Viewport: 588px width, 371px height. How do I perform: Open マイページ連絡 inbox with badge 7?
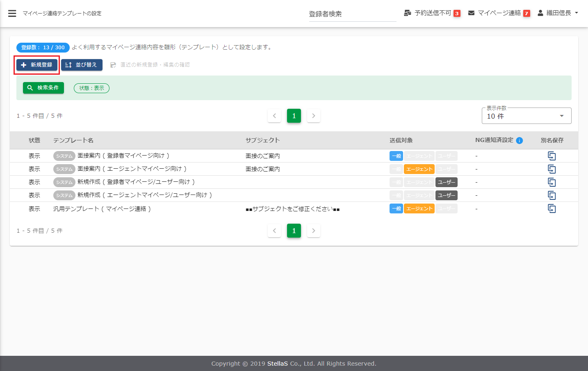point(499,13)
